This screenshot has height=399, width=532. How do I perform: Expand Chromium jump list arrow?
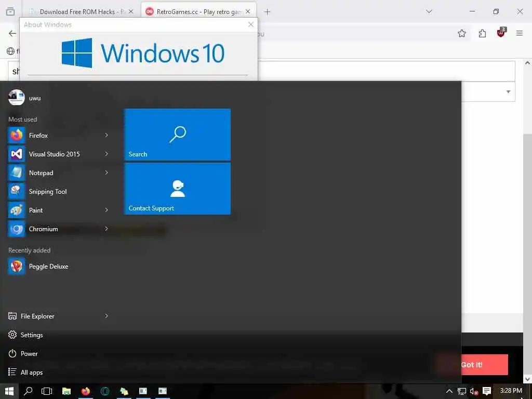click(x=107, y=229)
